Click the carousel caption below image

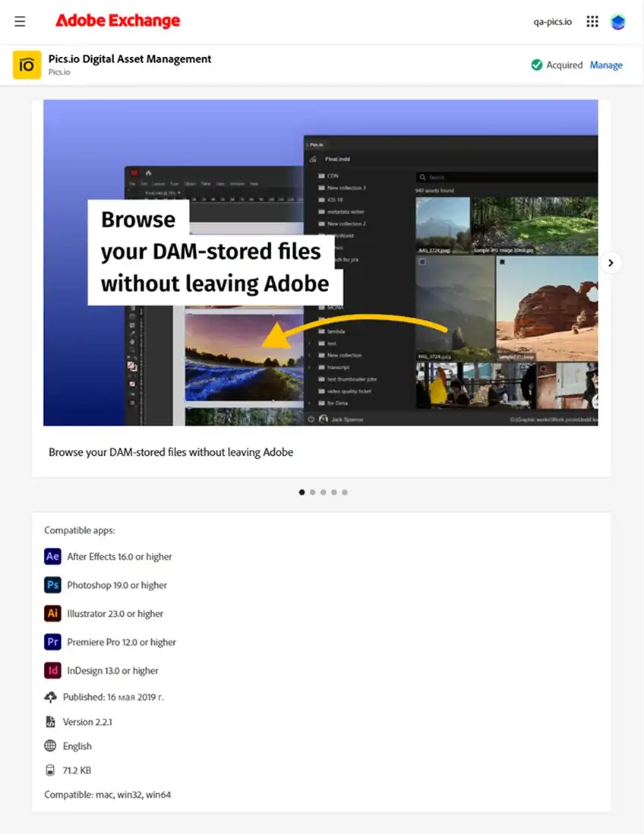tap(171, 452)
